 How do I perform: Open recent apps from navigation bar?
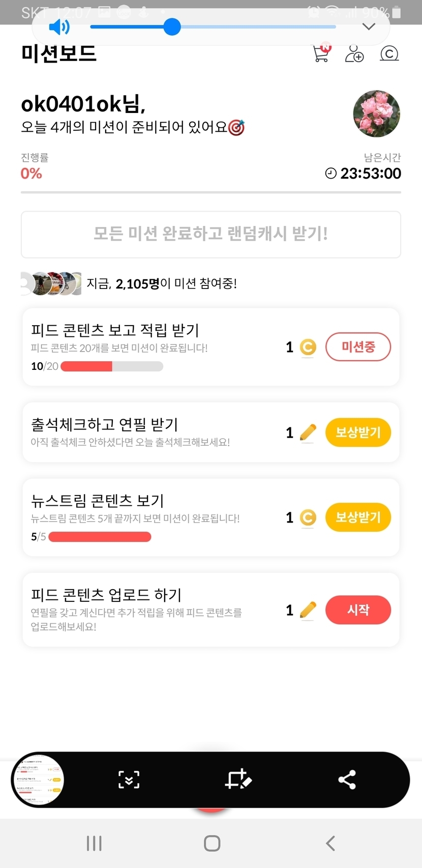point(94,843)
